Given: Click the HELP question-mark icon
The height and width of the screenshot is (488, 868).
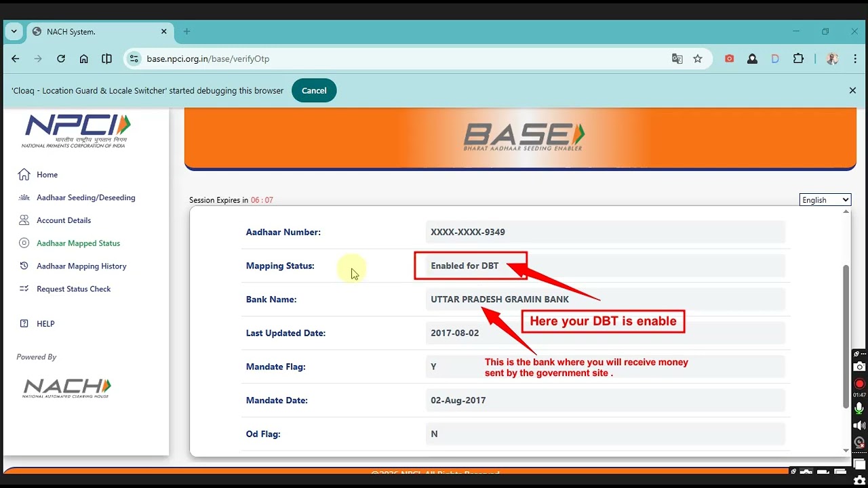Looking at the screenshot, I should (24, 324).
